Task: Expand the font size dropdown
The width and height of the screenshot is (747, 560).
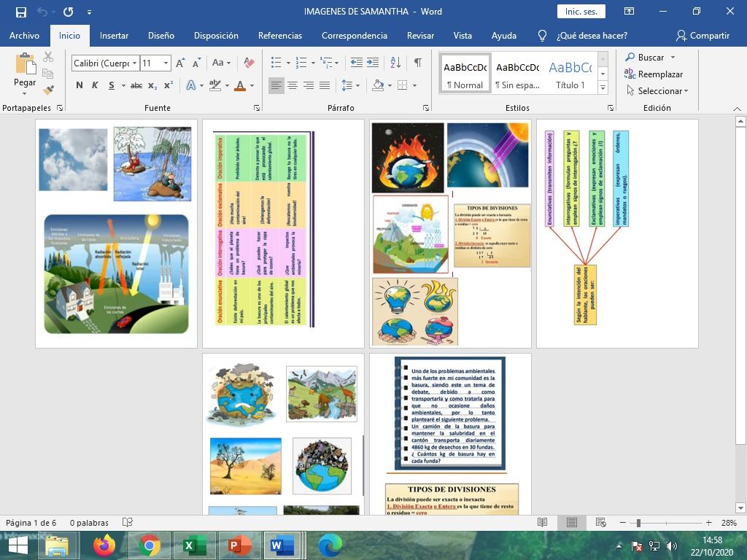Action: coord(166,63)
